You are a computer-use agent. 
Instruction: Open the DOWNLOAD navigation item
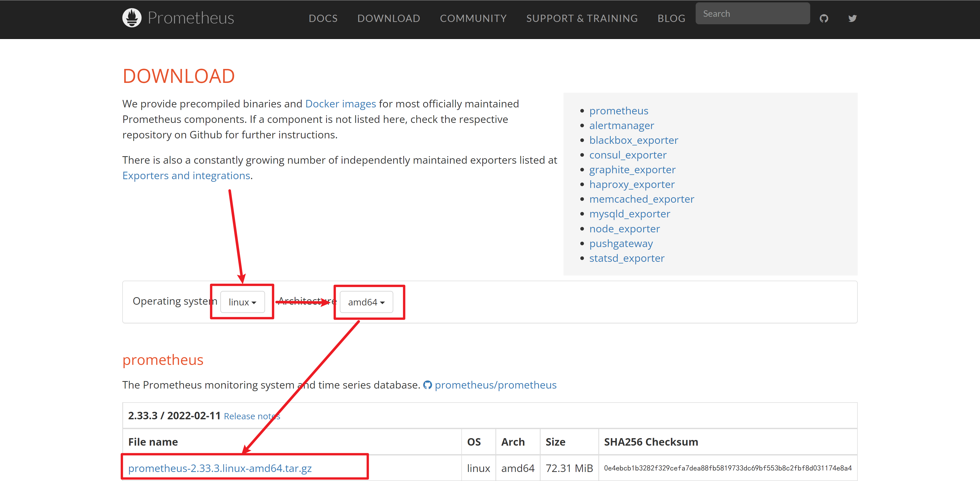(388, 18)
